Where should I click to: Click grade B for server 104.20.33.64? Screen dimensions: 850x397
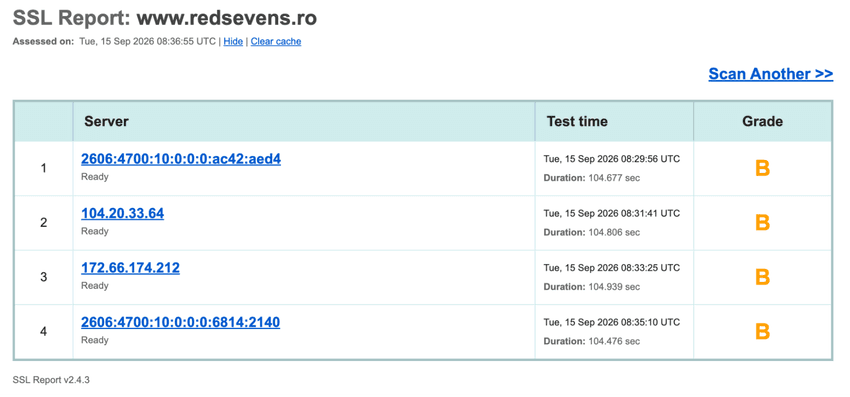tap(762, 223)
